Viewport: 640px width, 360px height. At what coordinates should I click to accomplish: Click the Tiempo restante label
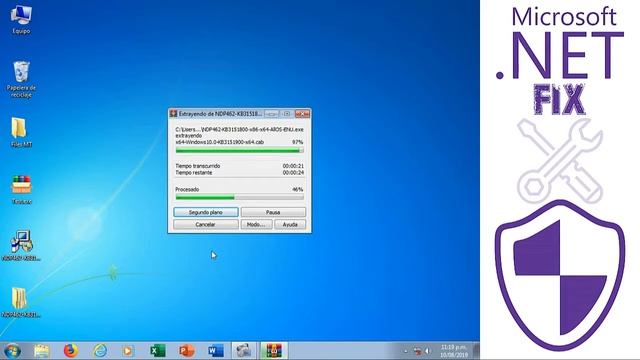tap(194, 173)
